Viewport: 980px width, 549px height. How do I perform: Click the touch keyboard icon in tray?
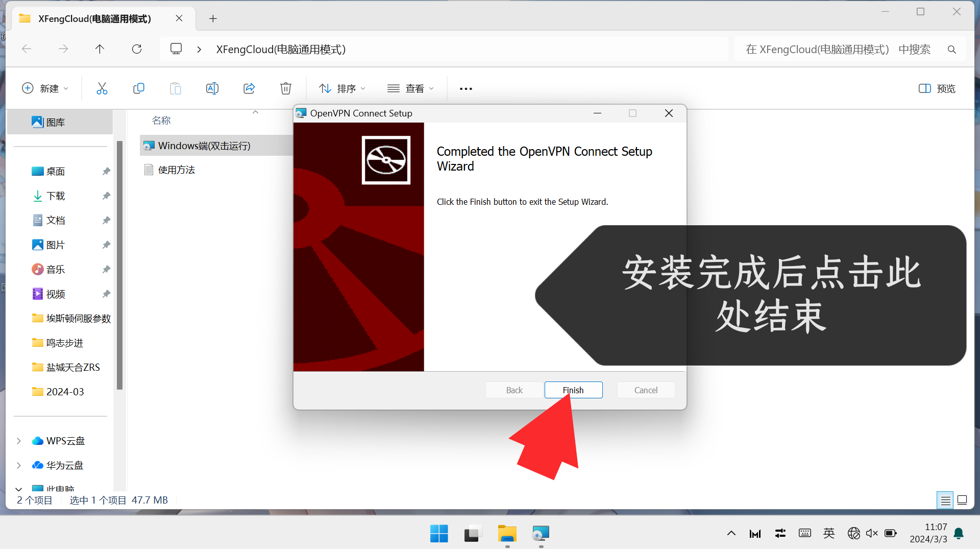point(805,533)
